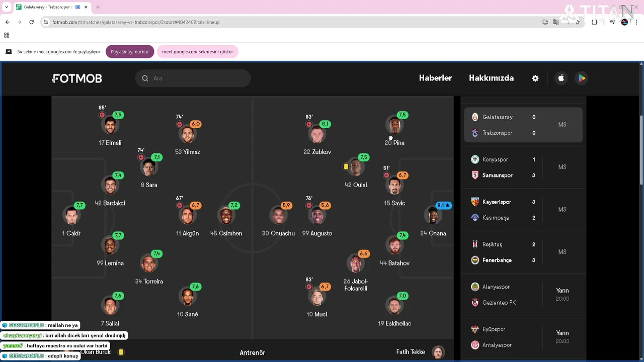Open the Galatasaray vs Trabzonspor match card

point(523,125)
